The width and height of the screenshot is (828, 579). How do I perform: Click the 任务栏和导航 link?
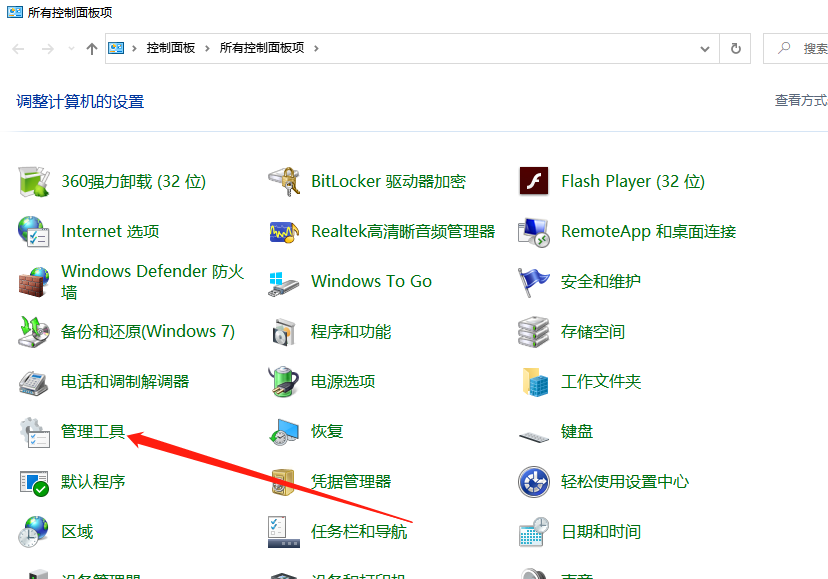point(359,532)
